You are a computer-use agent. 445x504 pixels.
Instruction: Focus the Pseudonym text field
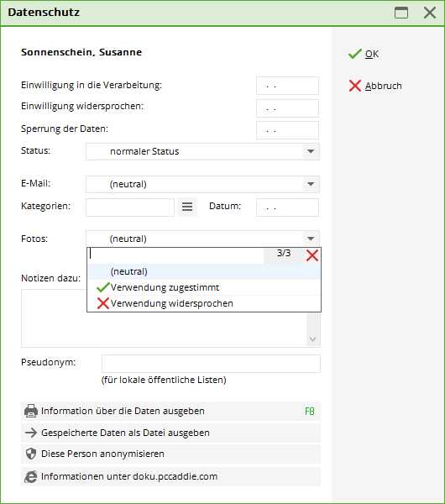point(211,364)
